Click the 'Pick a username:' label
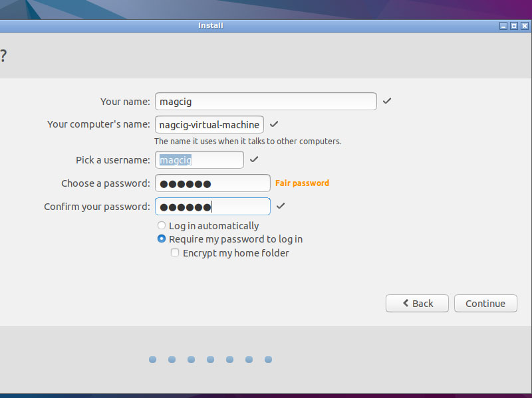Image resolution: width=532 pixels, height=398 pixels. [113, 160]
